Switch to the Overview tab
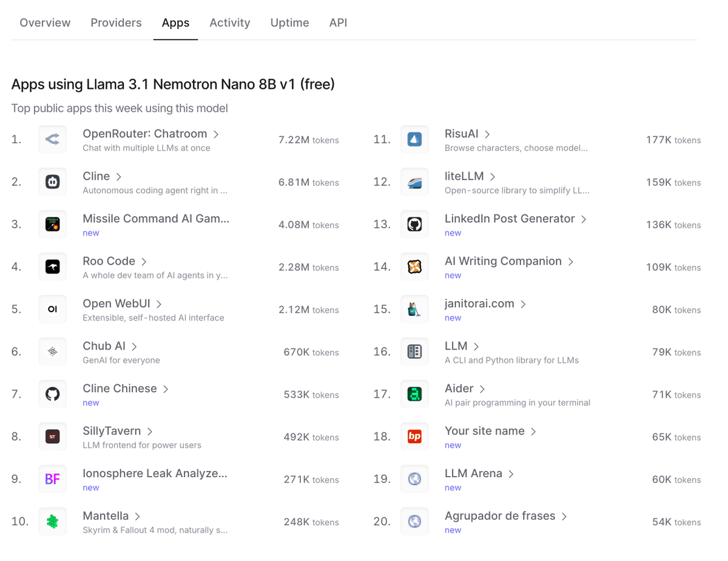Image resolution: width=728 pixels, height=561 pixels. click(45, 22)
